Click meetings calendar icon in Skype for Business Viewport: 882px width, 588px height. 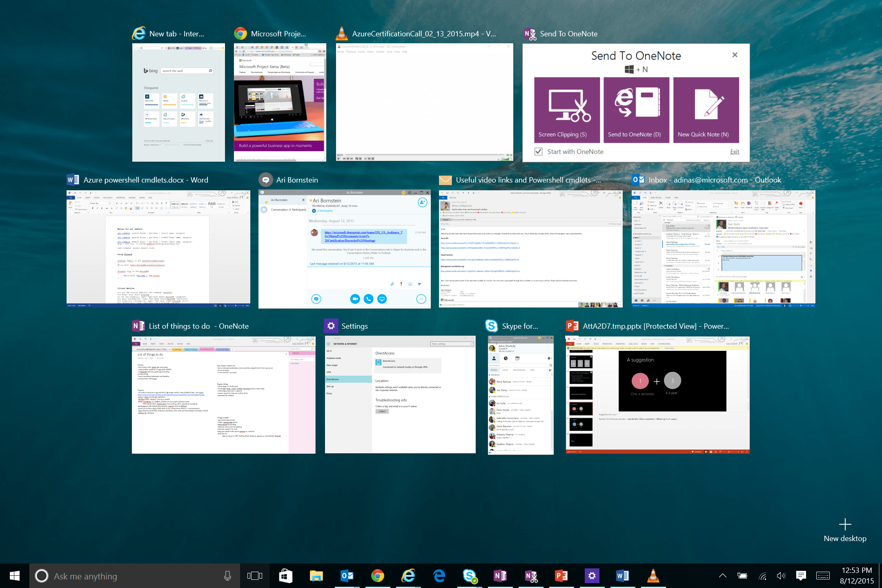point(517,358)
